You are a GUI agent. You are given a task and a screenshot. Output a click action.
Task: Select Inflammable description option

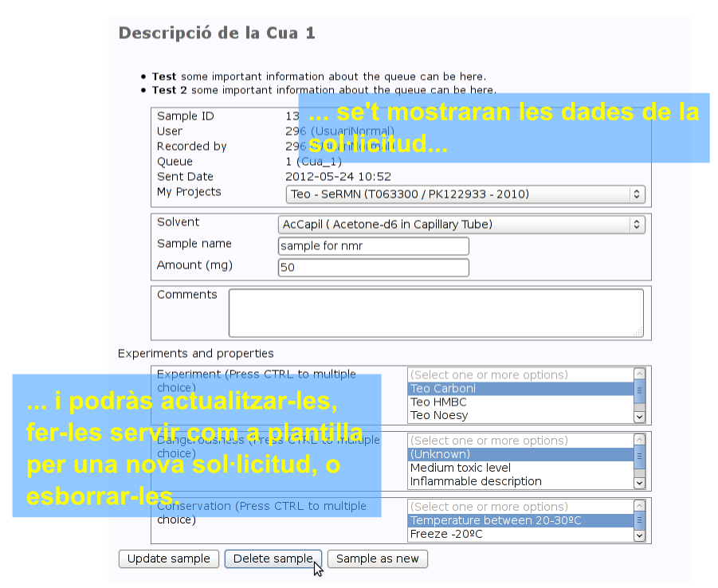(x=520, y=481)
